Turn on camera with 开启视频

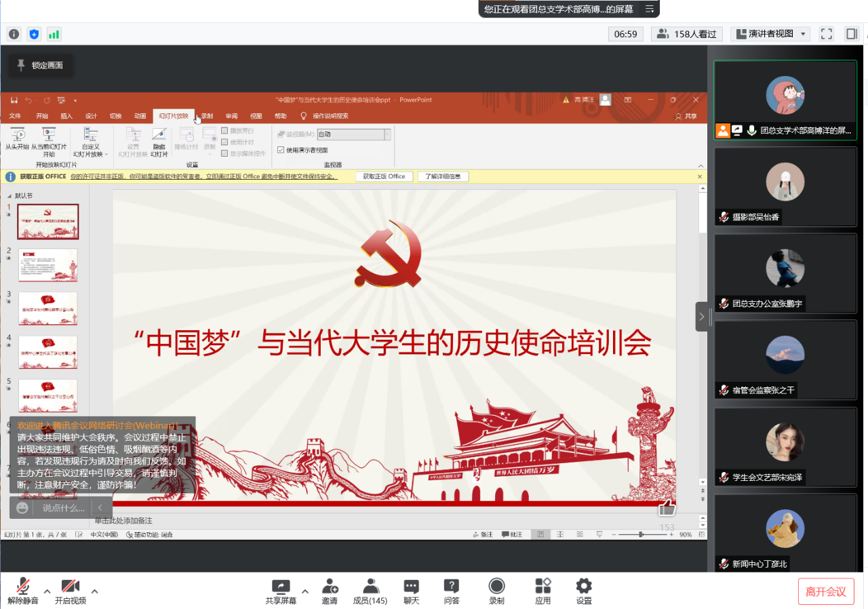[71, 591]
